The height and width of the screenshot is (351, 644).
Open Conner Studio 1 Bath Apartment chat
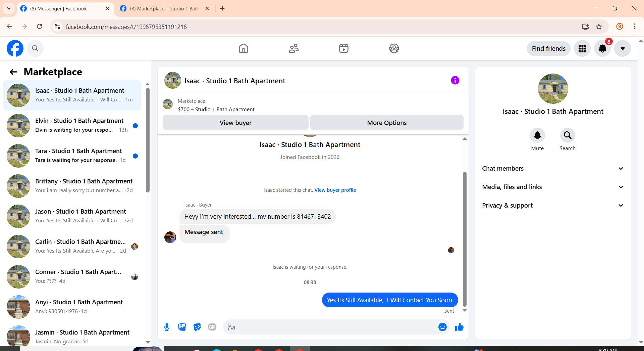click(72, 277)
